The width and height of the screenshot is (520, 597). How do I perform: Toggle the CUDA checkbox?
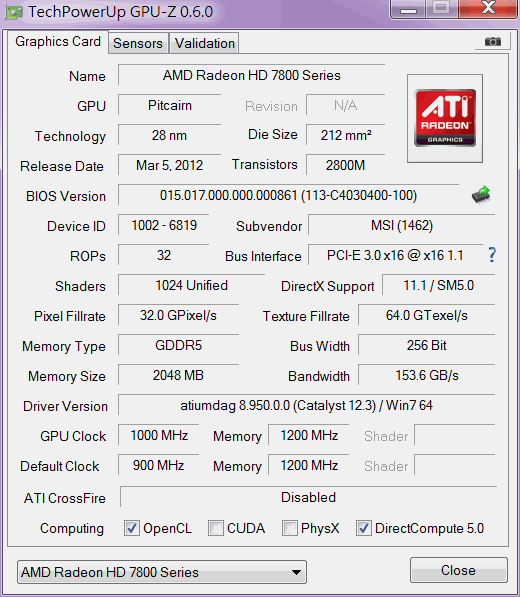click(x=216, y=528)
